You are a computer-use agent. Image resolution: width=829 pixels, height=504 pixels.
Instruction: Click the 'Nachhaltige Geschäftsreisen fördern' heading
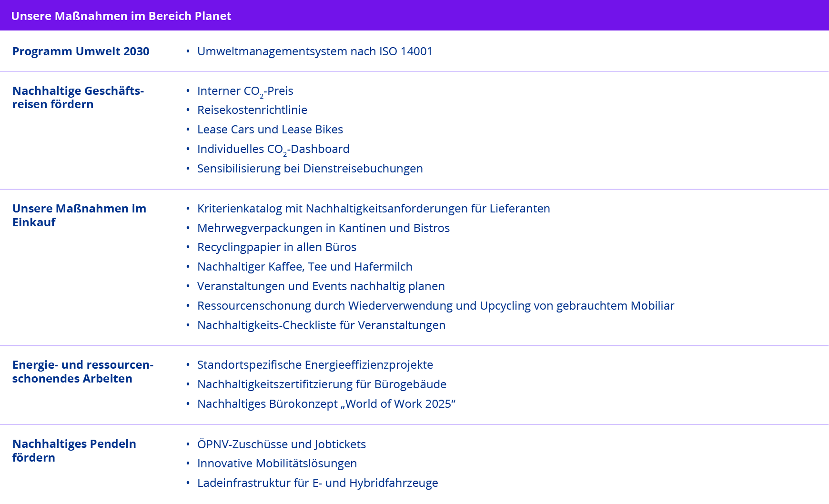[x=78, y=97]
